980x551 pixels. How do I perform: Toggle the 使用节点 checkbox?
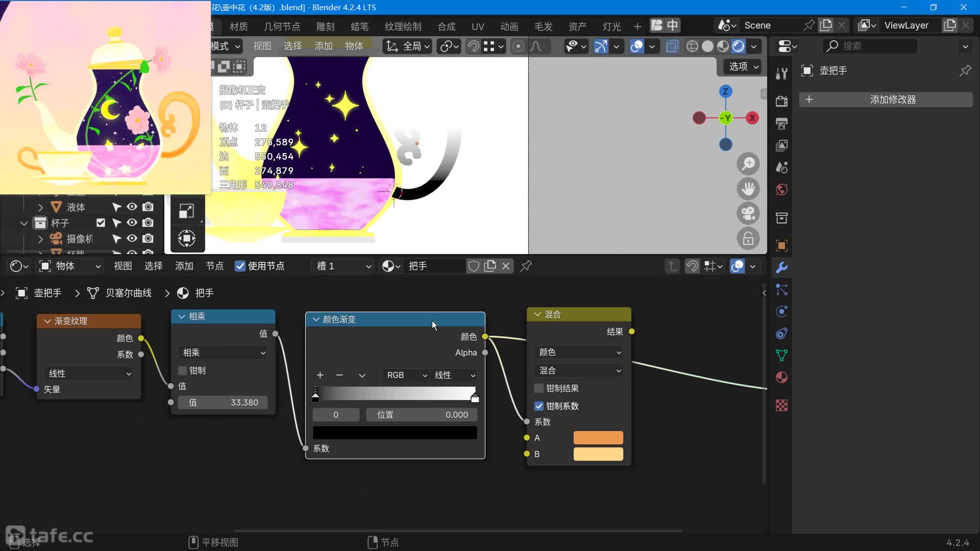pos(240,266)
